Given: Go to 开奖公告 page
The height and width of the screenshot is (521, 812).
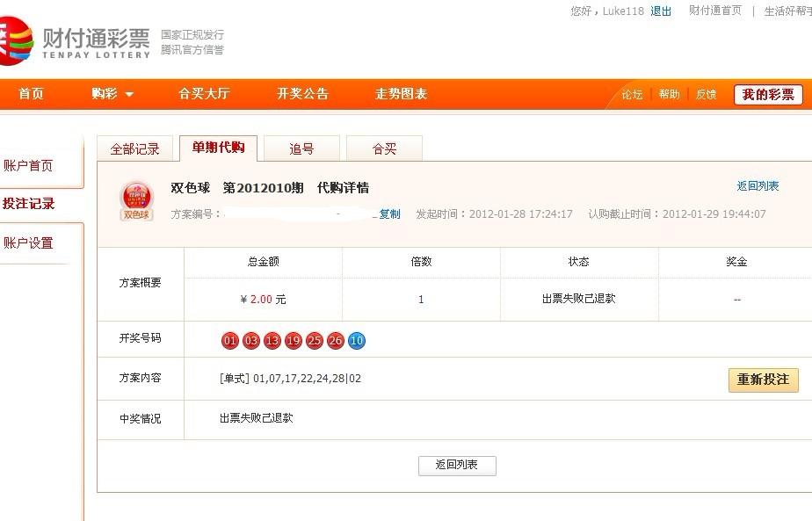Looking at the screenshot, I should pos(303,94).
